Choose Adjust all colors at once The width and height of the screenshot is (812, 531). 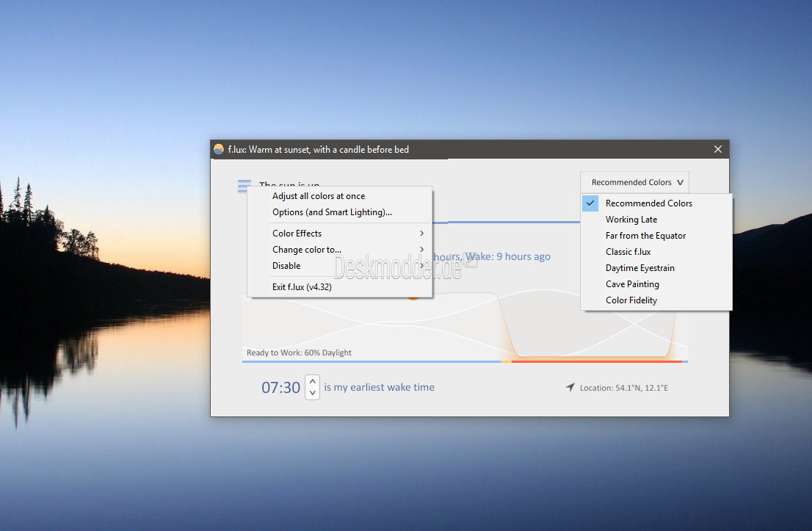[340, 196]
